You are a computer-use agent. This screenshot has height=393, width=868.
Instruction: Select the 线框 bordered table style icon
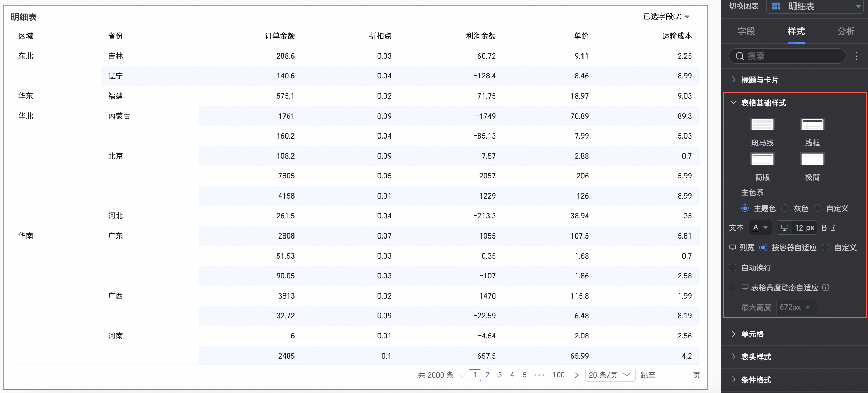coord(812,124)
